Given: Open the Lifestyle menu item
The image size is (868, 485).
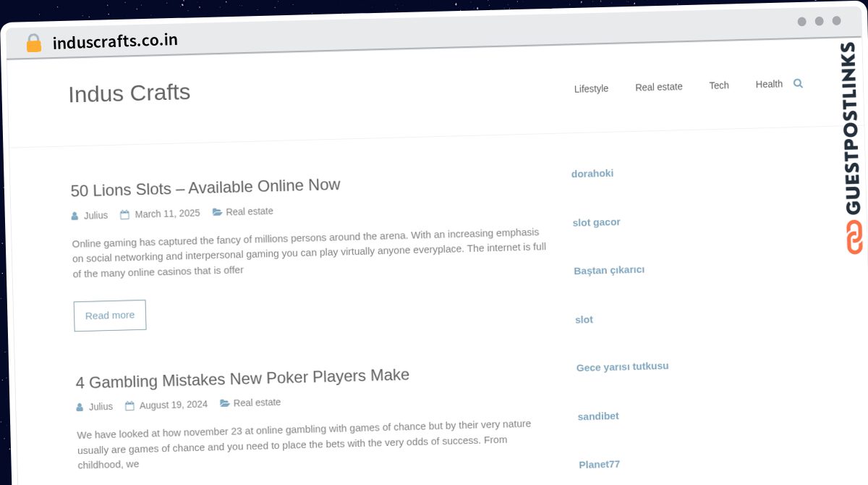Looking at the screenshot, I should point(591,88).
